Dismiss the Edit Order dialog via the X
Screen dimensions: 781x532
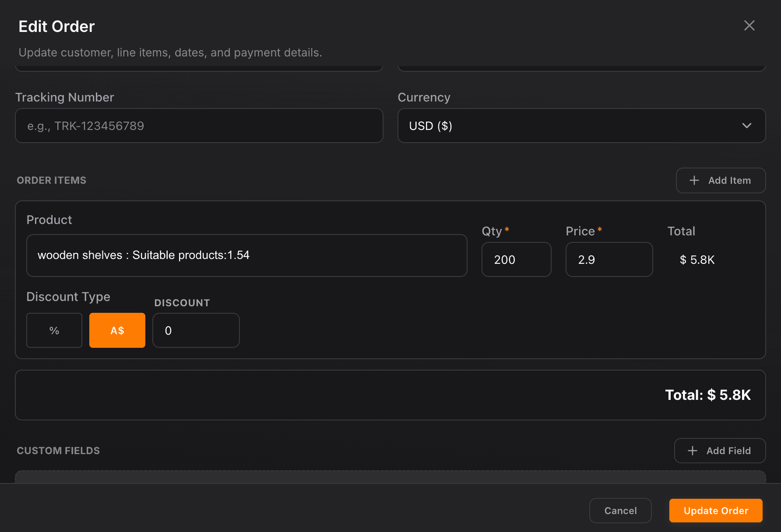pyautogui.click(x=749, y=26)
